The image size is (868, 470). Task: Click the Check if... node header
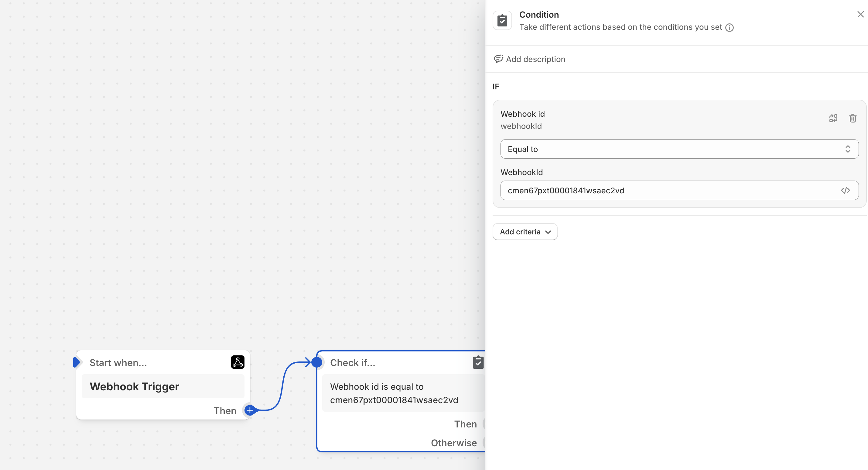point(353,363)
